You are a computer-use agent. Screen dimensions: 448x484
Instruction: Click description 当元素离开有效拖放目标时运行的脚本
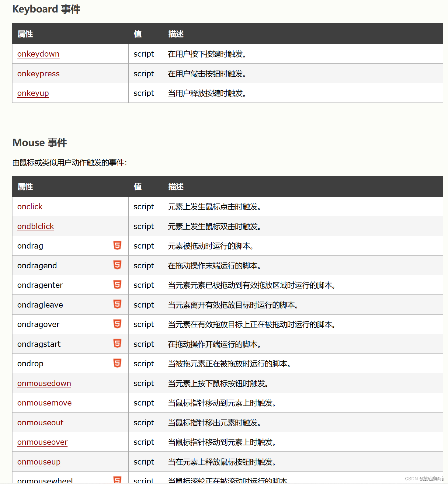233,305
